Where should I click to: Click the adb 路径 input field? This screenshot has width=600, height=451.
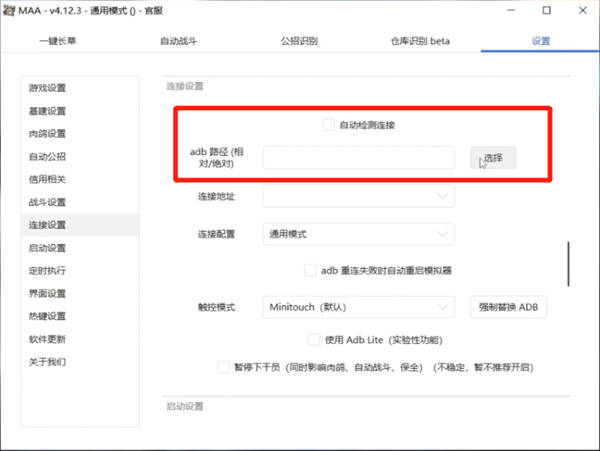[358, 158]
